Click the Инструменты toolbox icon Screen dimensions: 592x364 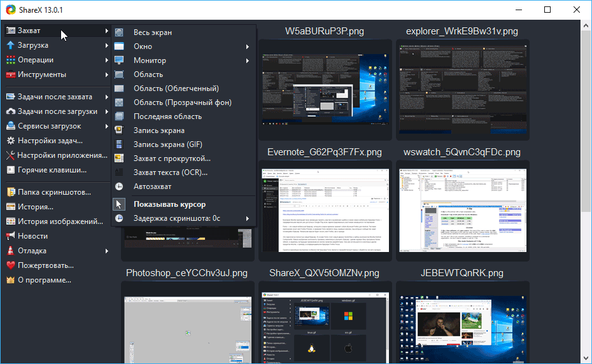11,74
